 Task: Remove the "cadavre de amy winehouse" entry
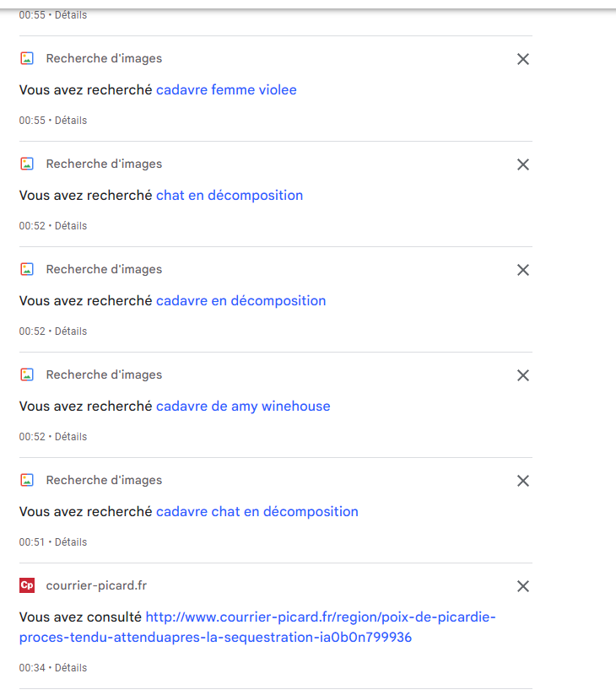coord(523,375)
